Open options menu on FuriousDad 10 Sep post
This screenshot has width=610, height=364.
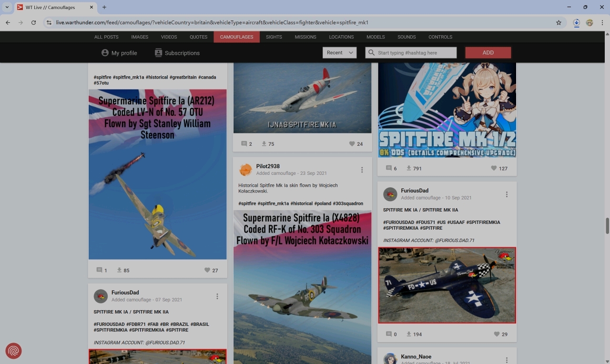click(x=507, y=194)
